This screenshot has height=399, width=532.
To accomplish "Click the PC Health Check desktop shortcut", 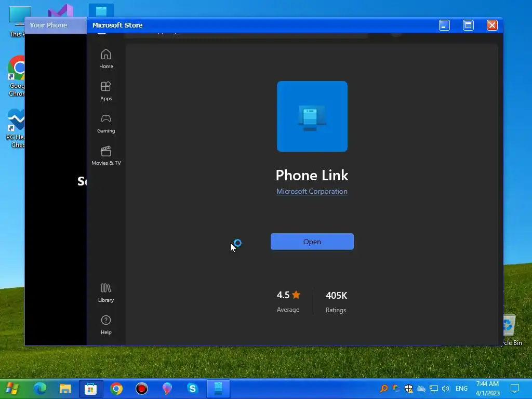I will (x=15, y=128).
